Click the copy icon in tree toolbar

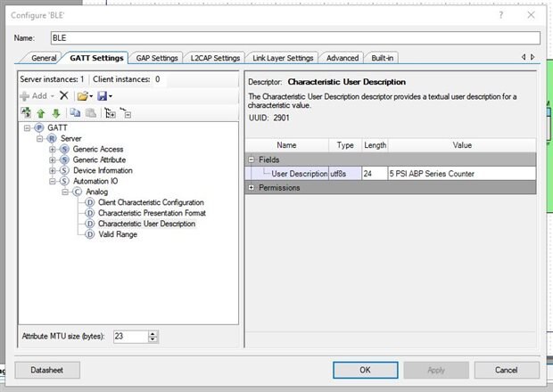[73, 113]
